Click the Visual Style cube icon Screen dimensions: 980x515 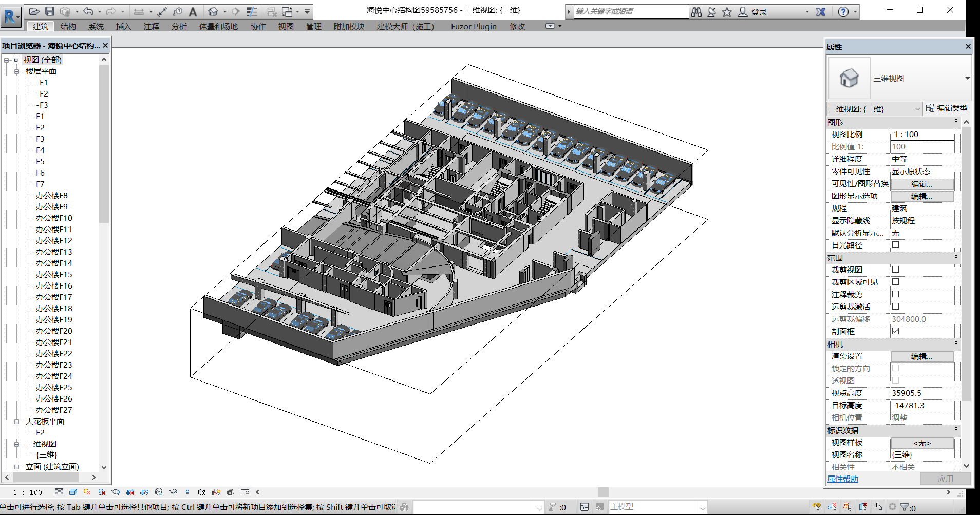(x=73, y=492)
